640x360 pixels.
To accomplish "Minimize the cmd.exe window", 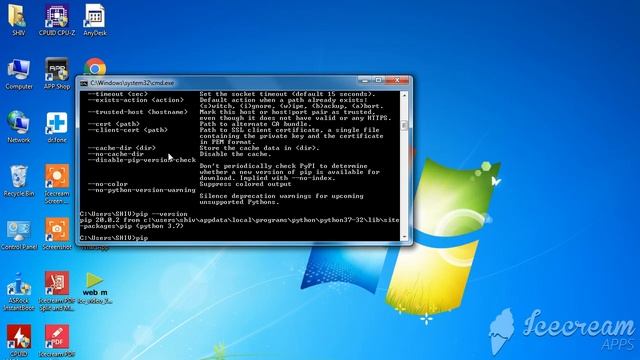I will click(364, 80).
